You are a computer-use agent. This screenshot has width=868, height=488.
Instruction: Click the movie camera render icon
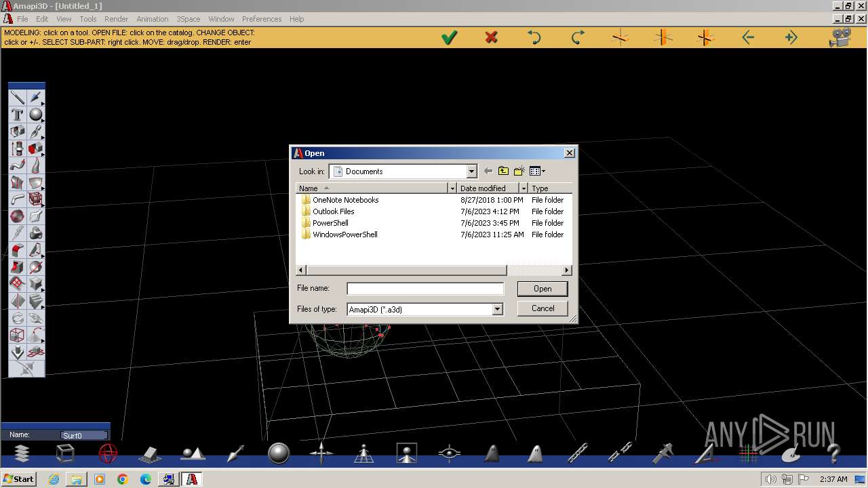tap(840, 37)
